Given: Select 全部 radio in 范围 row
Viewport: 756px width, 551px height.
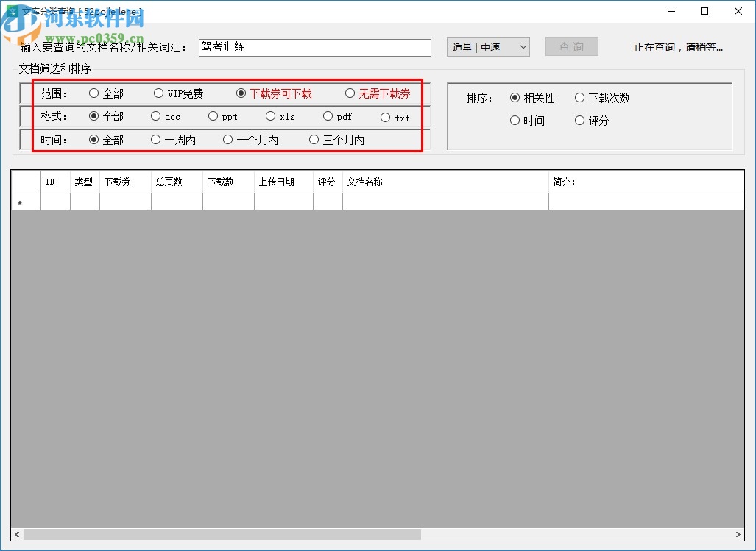Looking at the screenshot, I should [106, 93].
